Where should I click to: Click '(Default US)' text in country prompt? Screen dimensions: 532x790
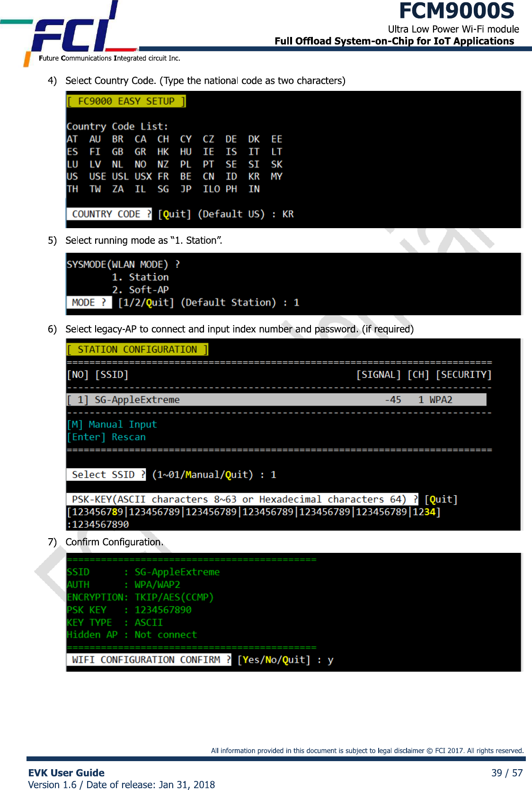point(231,214)
